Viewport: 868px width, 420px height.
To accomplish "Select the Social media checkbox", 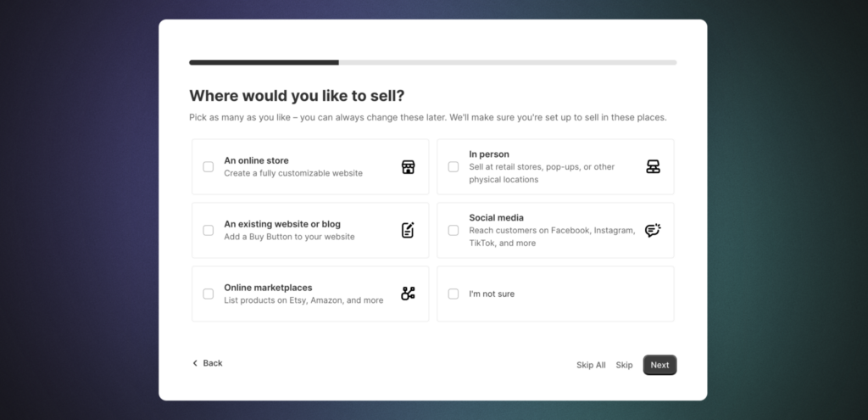I will (x=453, y=230).
